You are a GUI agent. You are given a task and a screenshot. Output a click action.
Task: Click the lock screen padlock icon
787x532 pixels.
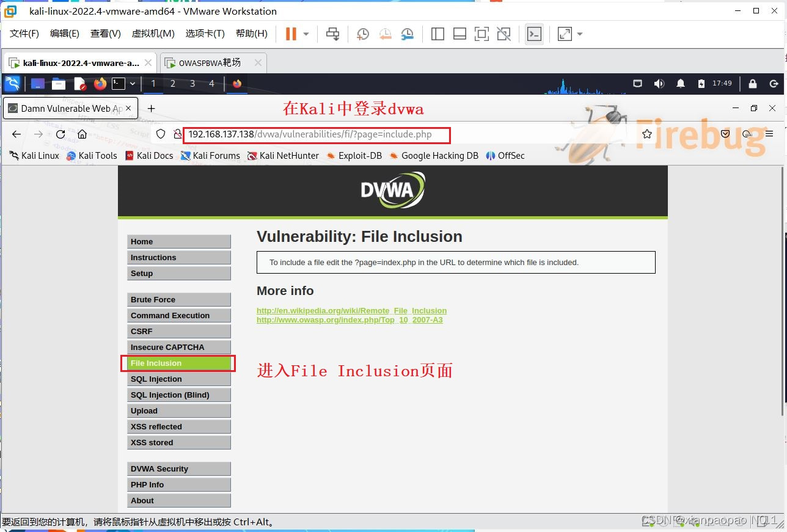(x=753, y=84)
